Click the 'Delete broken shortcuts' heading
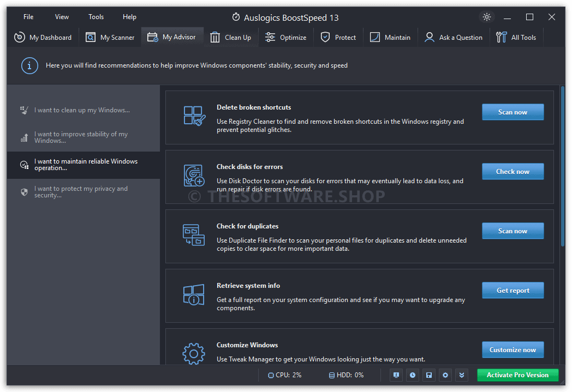 [254, 107]
